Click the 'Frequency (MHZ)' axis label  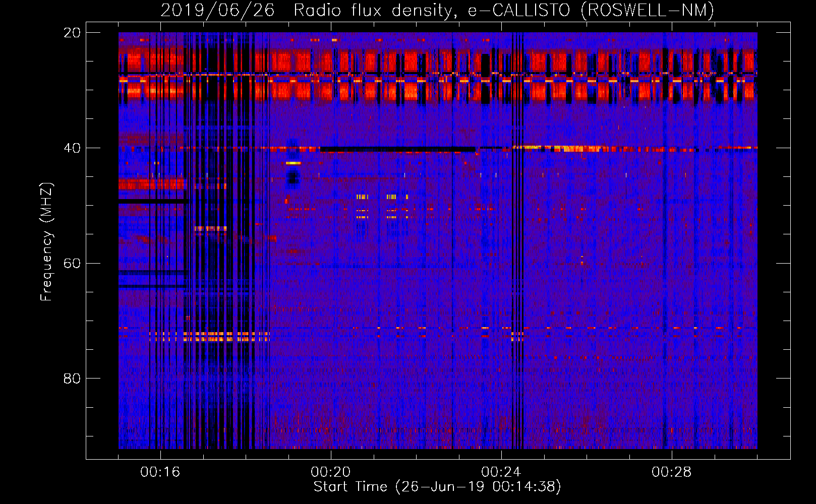tap(46, 241)
